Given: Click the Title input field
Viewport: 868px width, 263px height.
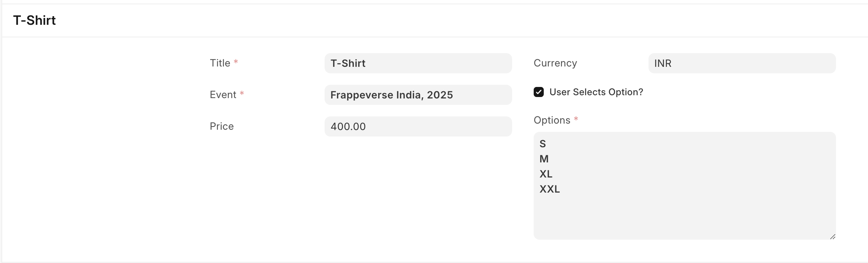Looking at the screenshot, I should click(418, 63).
